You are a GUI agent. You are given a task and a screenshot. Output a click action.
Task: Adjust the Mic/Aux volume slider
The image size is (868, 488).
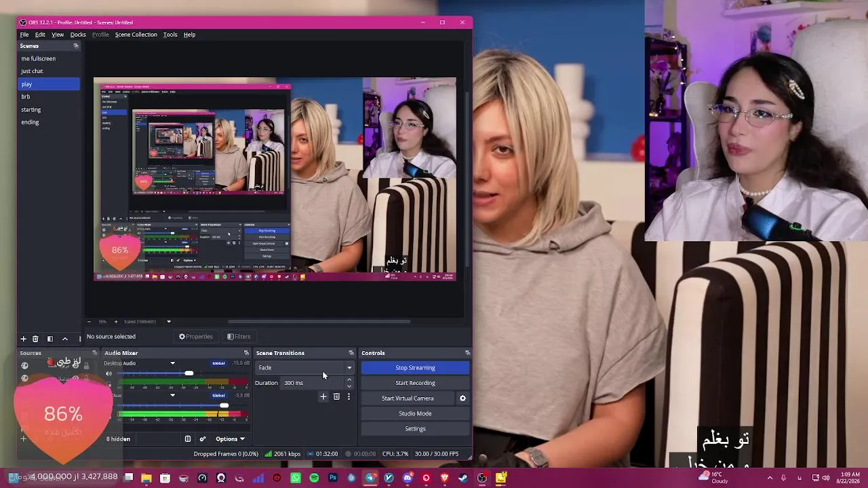(x=224, y=405)
